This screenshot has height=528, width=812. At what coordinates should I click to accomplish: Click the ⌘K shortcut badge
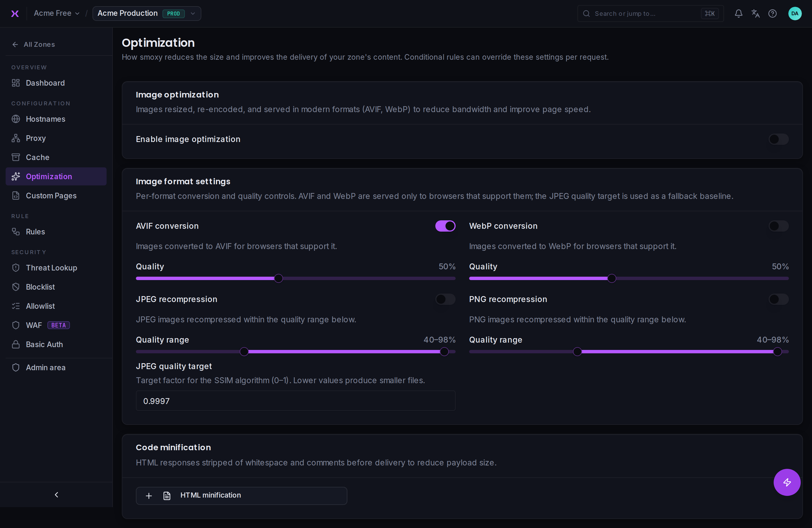click(x=710, y=14)
